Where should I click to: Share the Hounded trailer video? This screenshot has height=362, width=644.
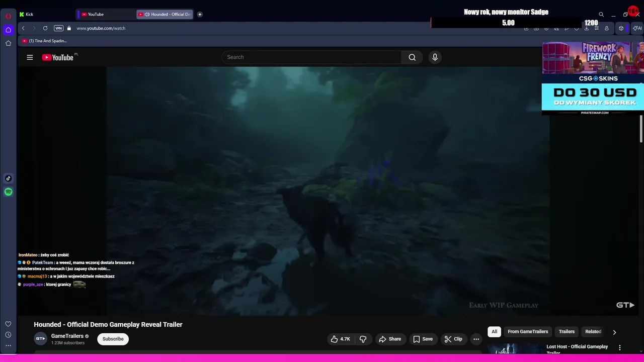pyautogui.click(x=390, y=339)
